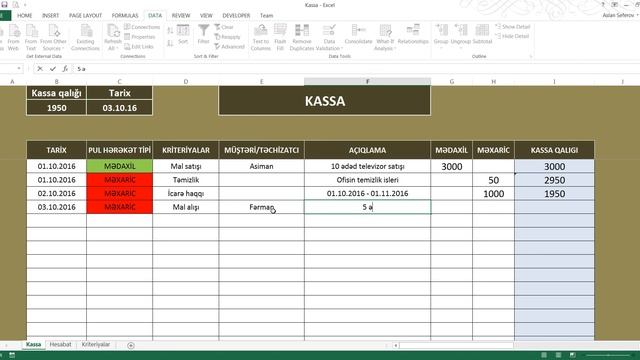640x360 pixels.
Task: Click into the formula bar text
Action: 355,69
